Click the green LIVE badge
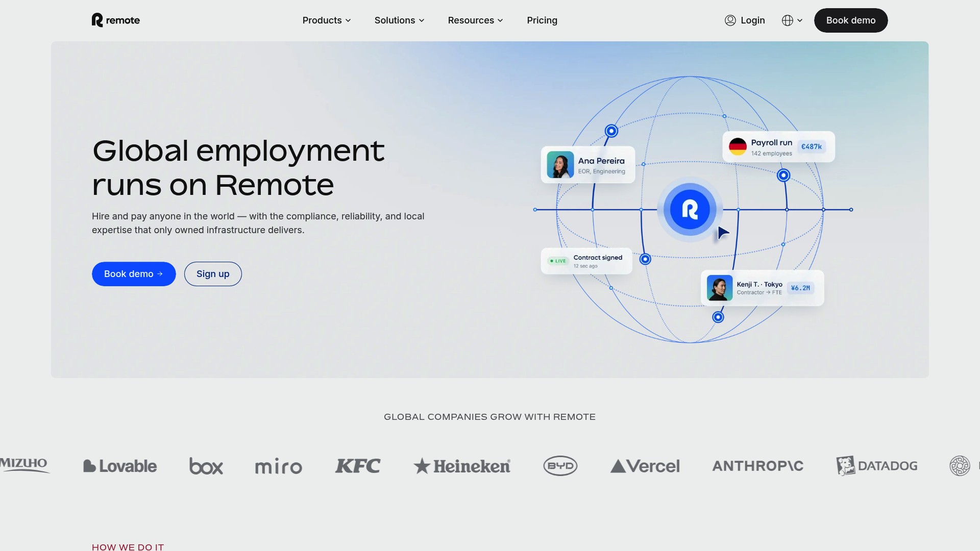This screenshot has width=980, height=551. 558,261
